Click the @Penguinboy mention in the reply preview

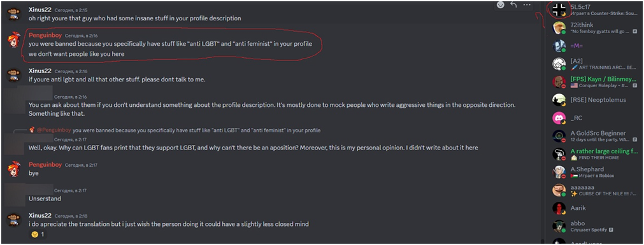[55, 130]
